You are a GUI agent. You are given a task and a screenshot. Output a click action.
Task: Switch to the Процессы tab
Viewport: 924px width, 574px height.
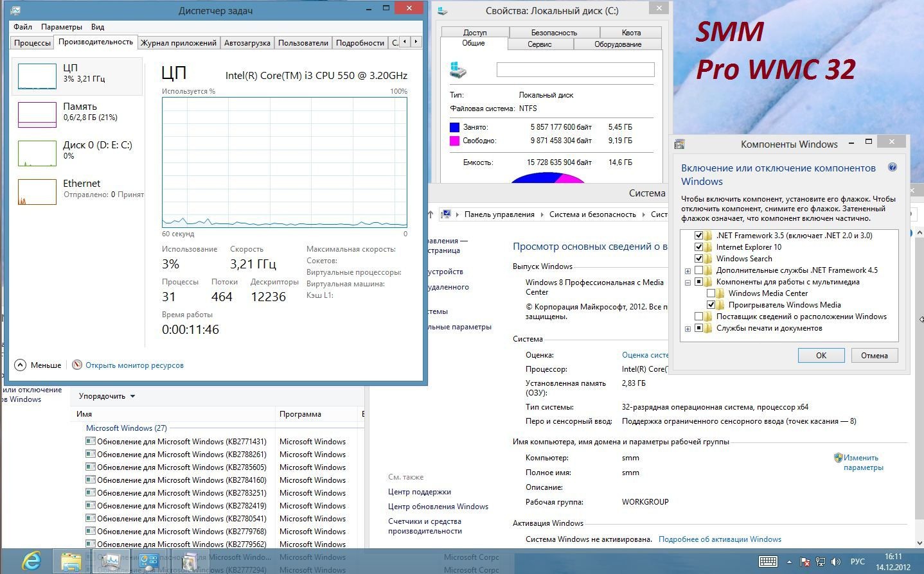coord(32,43)
